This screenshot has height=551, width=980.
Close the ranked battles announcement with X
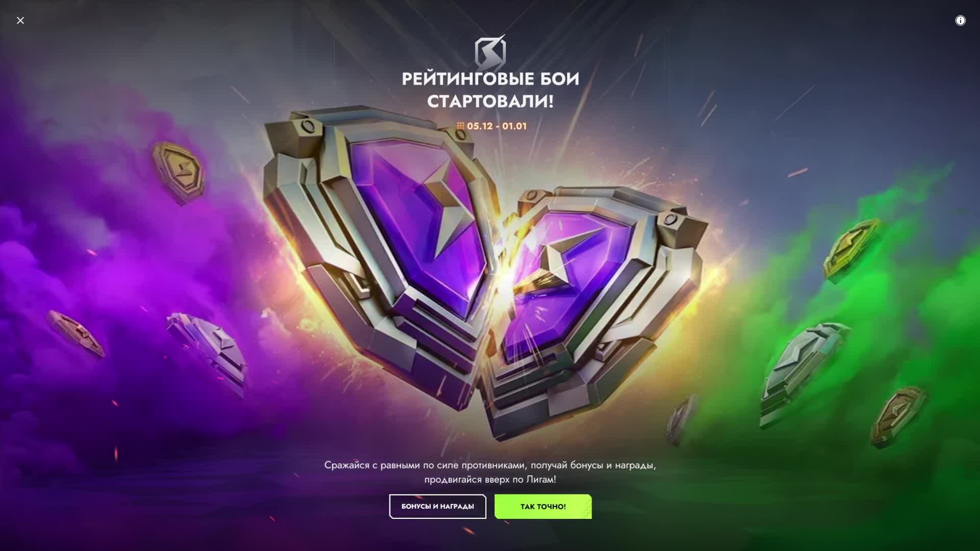tap(20, 20)
